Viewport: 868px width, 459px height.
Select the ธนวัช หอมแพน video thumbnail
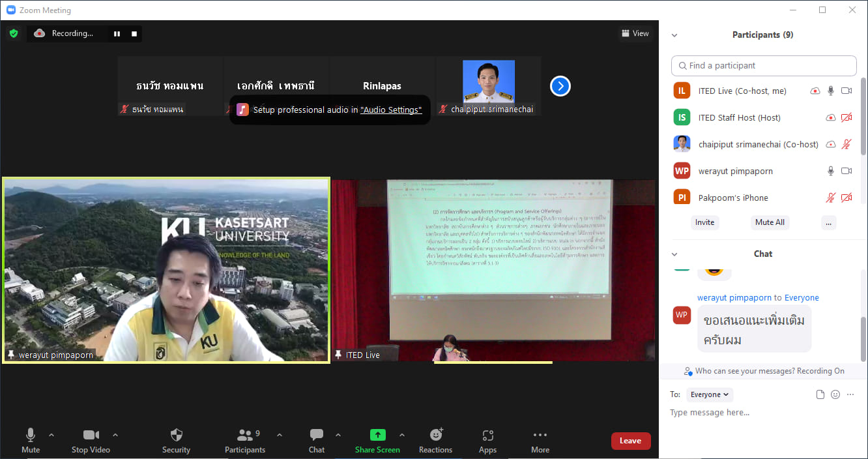[x=170, y=86]
